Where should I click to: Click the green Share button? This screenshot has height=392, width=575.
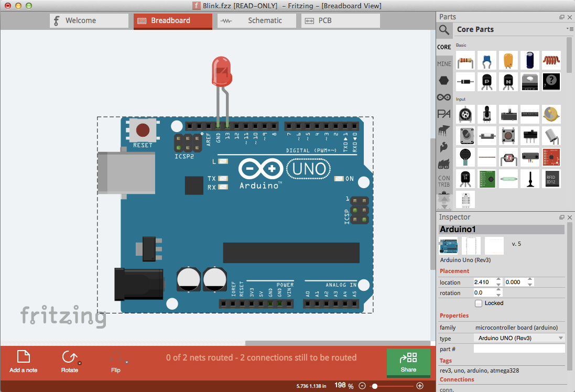pos(408,363)
